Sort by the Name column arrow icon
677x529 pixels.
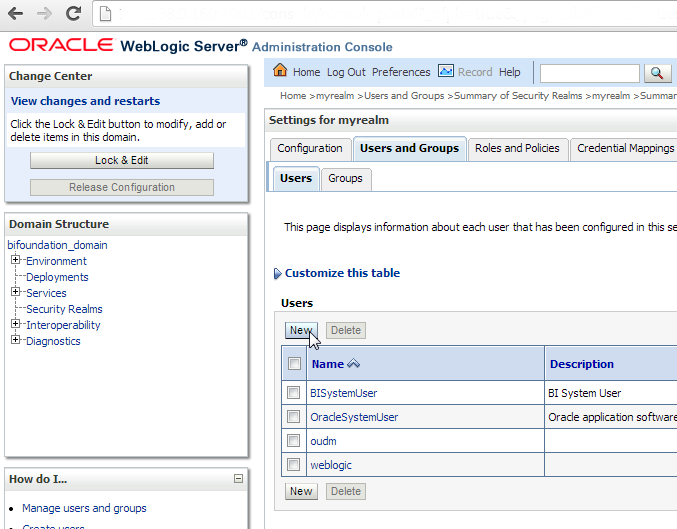click(353, 364)
